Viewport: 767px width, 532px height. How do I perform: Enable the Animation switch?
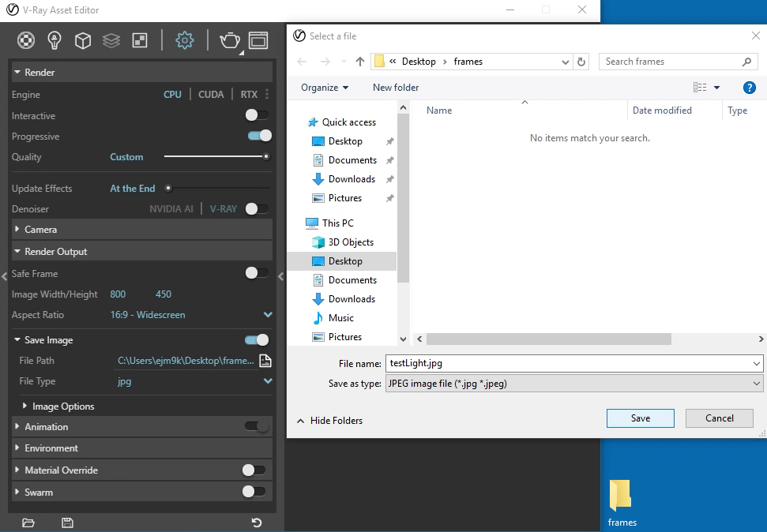point(257,426)
